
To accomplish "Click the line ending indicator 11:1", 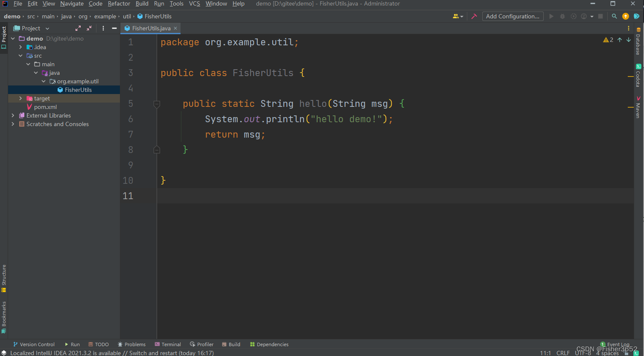I will click(x=546, y=353).
